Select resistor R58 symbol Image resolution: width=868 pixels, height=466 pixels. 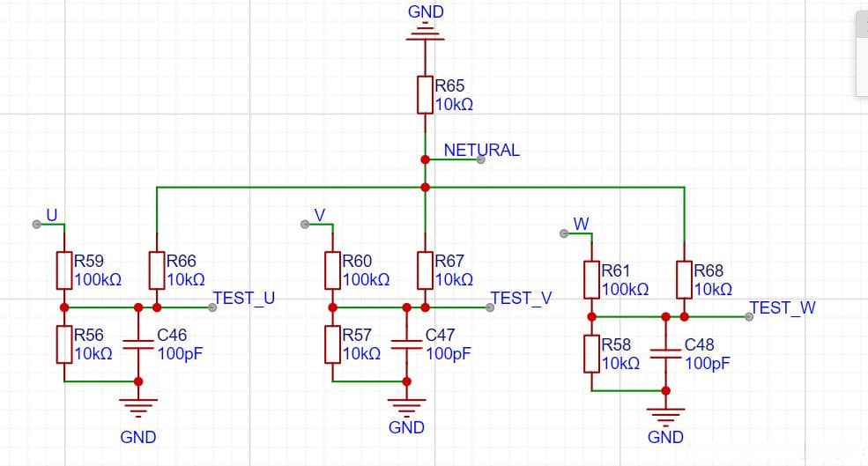pos(592,353)
